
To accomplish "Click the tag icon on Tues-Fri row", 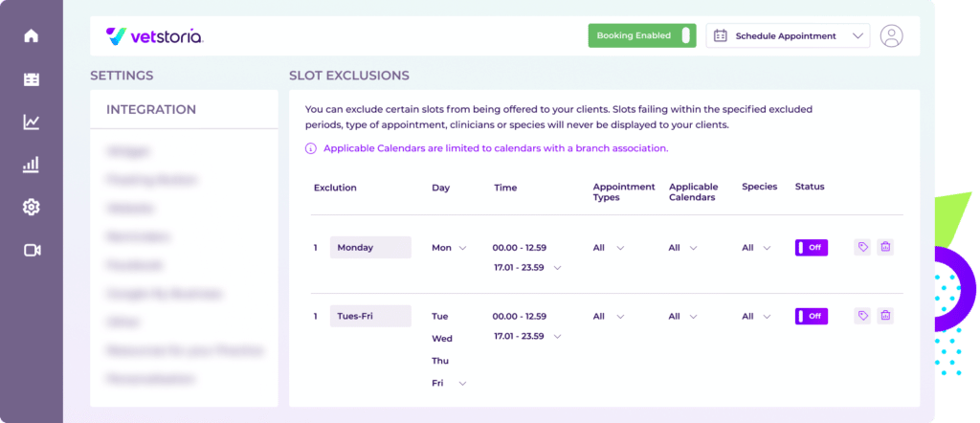I will tap(862, 316).
